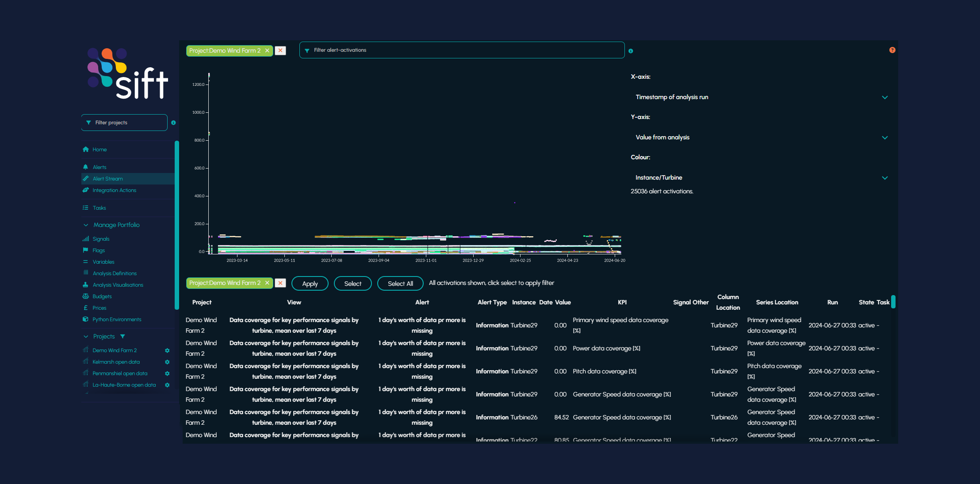The height and width of the screenshot is (484, 980).
Task: Clear lower filters with red X button
Action: tap(280, 283)
